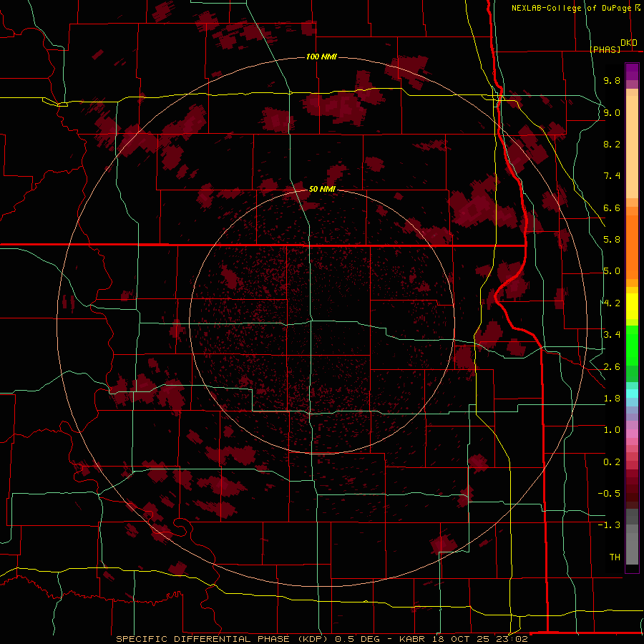Click the 7.4 value on the scale

pos(612,176)
